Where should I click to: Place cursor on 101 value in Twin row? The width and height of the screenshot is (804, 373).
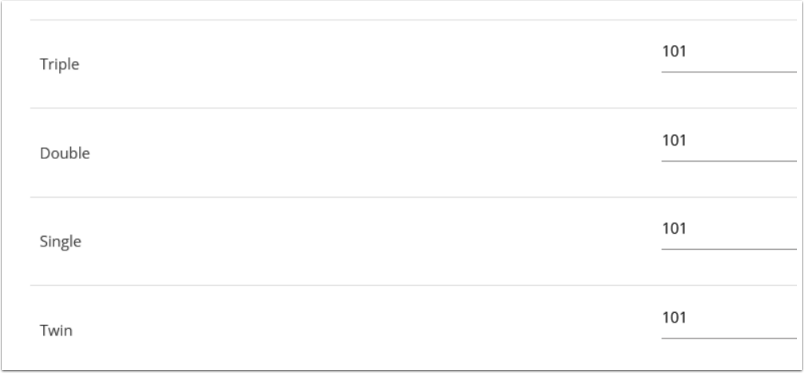pyautogui.click(x=674, y=318)
